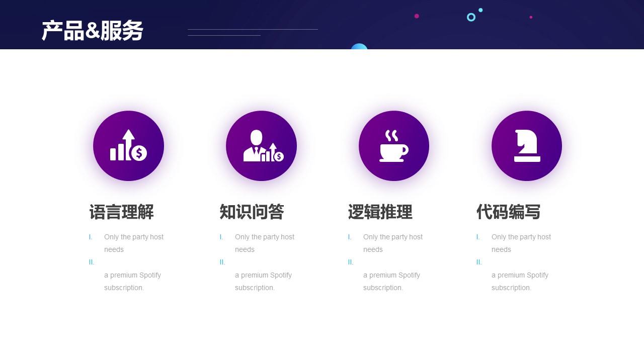Click "a premium Spotify subscription." under 逻辑推理
Viewport: 644px width, 362px height.
[x=391, y=282]
